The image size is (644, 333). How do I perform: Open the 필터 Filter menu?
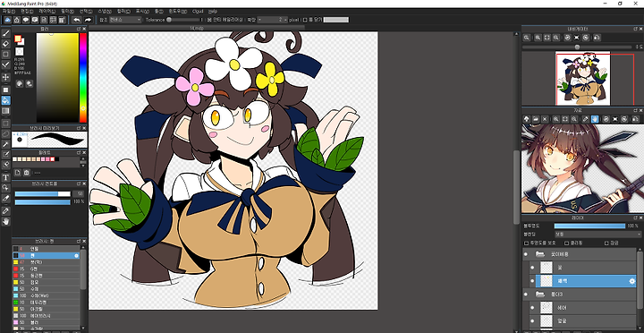coord(67,11)
